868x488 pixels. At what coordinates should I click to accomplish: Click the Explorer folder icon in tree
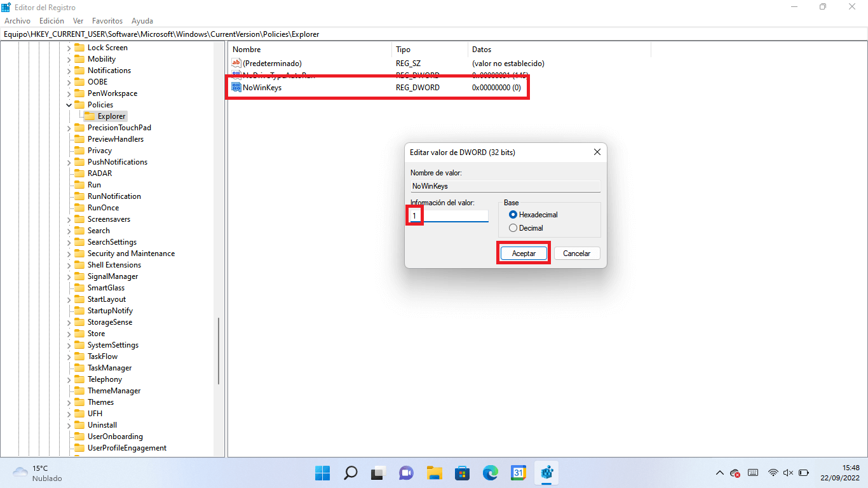click(90, 116)
